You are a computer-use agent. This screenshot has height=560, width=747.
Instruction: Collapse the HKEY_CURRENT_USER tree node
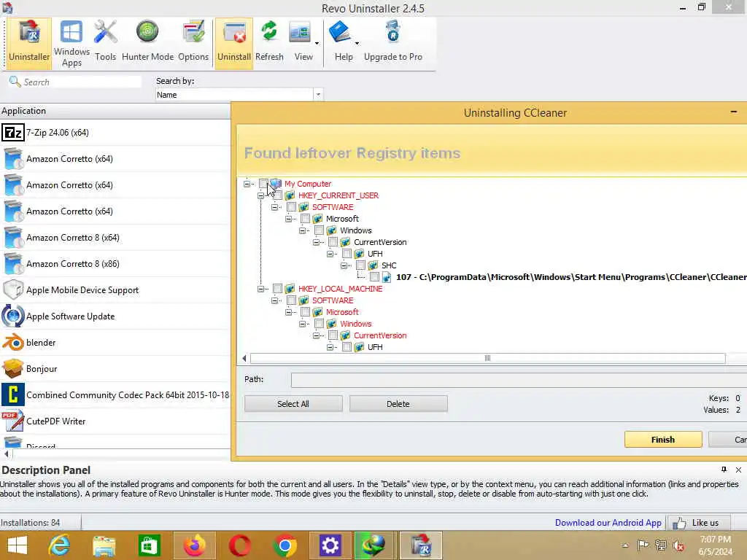[260, 195]
